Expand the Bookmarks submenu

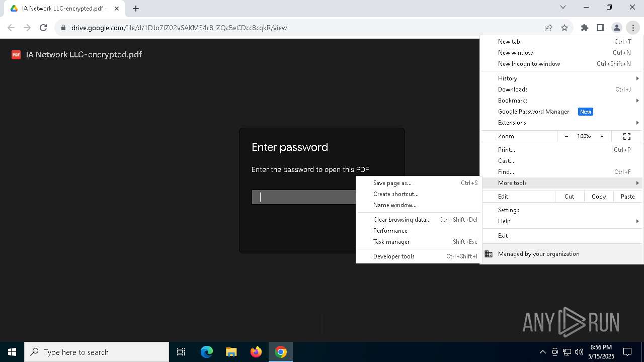(x=561, y=101)
